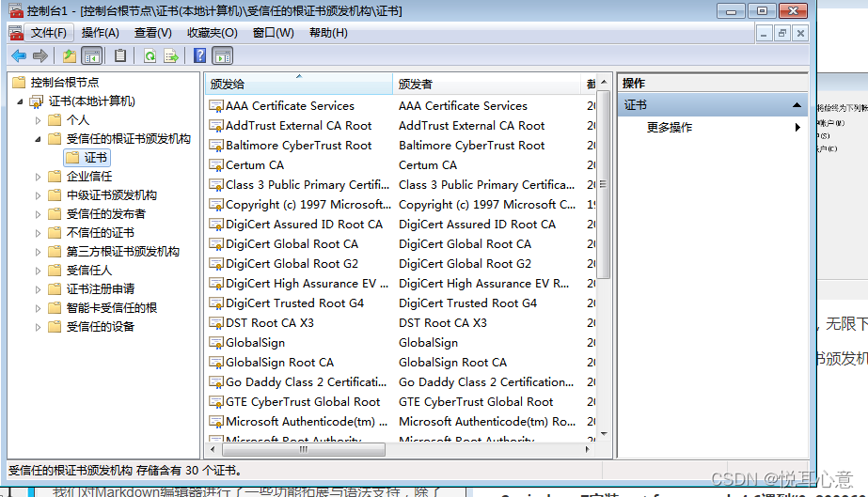Screen dimensions: 868x497
Task: Click the GlobalSign issuer cell in 颁发者 column
Action: point(428,343)
